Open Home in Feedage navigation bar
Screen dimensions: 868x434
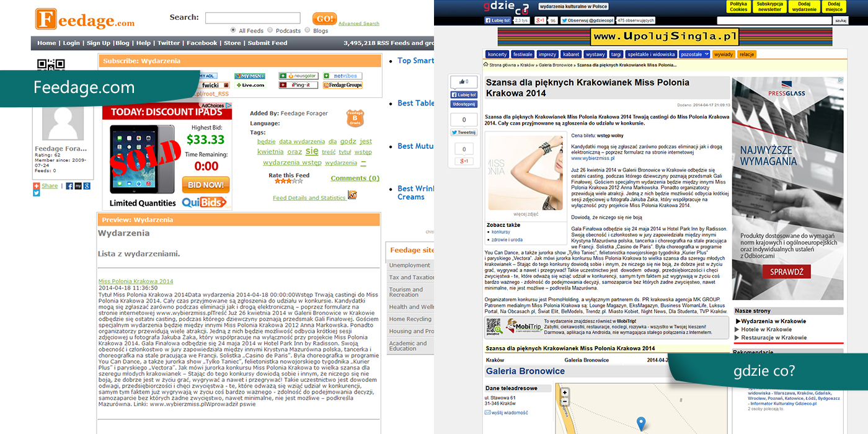point(46,43)
